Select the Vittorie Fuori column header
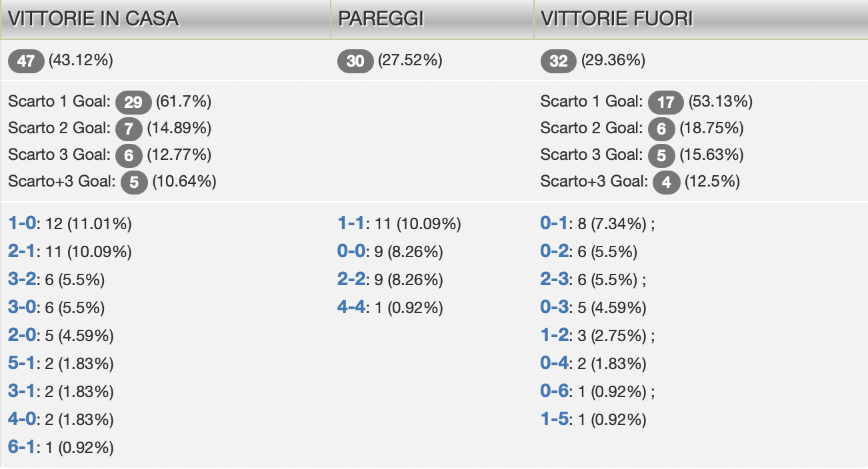 click(617, 19)
